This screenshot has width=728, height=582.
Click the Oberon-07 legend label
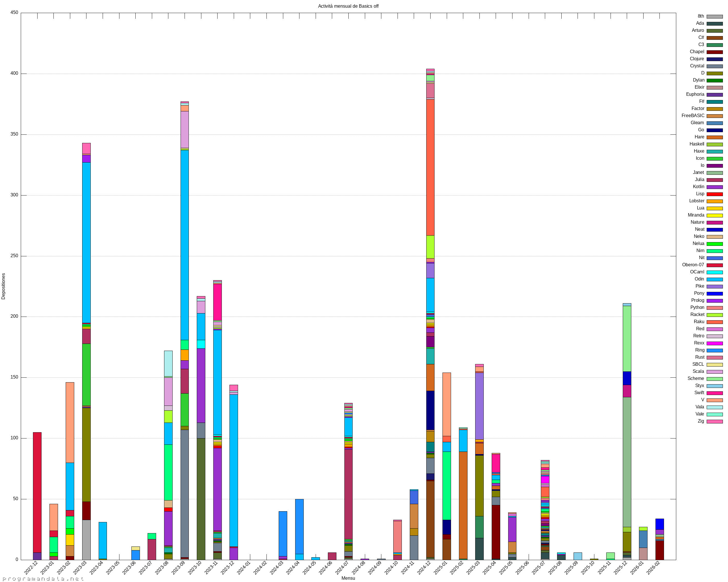pos(693,265)
